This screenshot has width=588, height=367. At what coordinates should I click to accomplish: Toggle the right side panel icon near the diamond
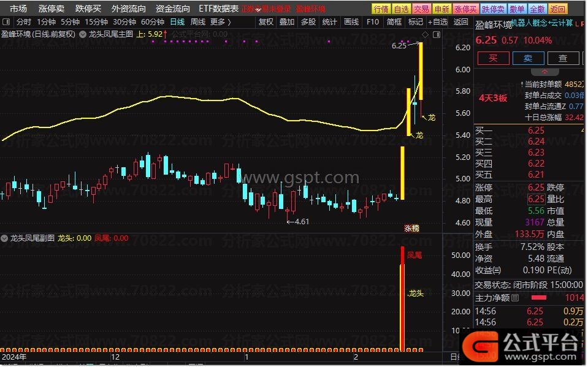pyautogui.click(x=437, y=34)
